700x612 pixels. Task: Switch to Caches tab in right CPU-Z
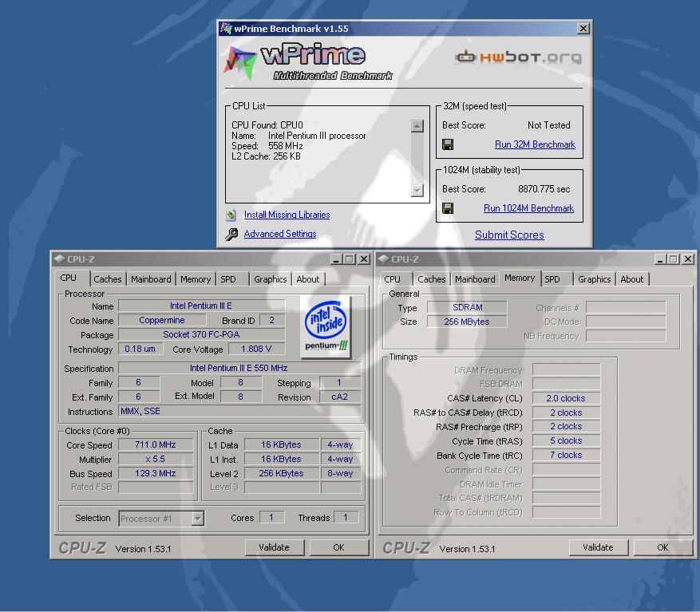[x=432, y=279]
